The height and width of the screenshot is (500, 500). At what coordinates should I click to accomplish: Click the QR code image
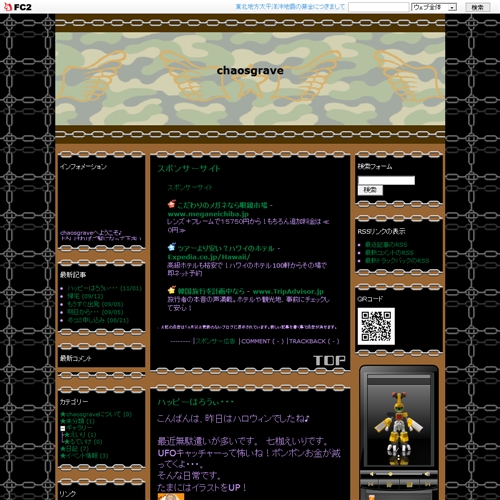(376, 326)
